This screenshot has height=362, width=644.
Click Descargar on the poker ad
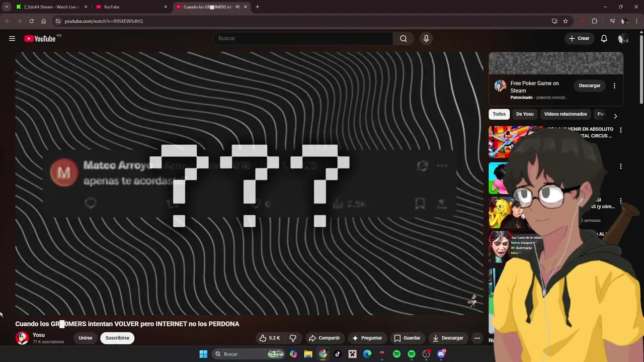(590, 86)
